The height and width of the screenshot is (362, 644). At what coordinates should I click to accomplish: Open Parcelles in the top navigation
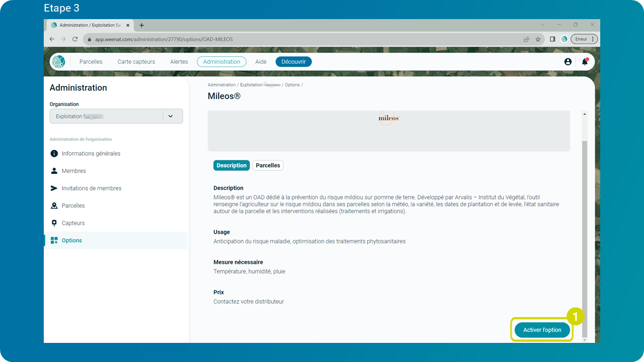(91, 62)
